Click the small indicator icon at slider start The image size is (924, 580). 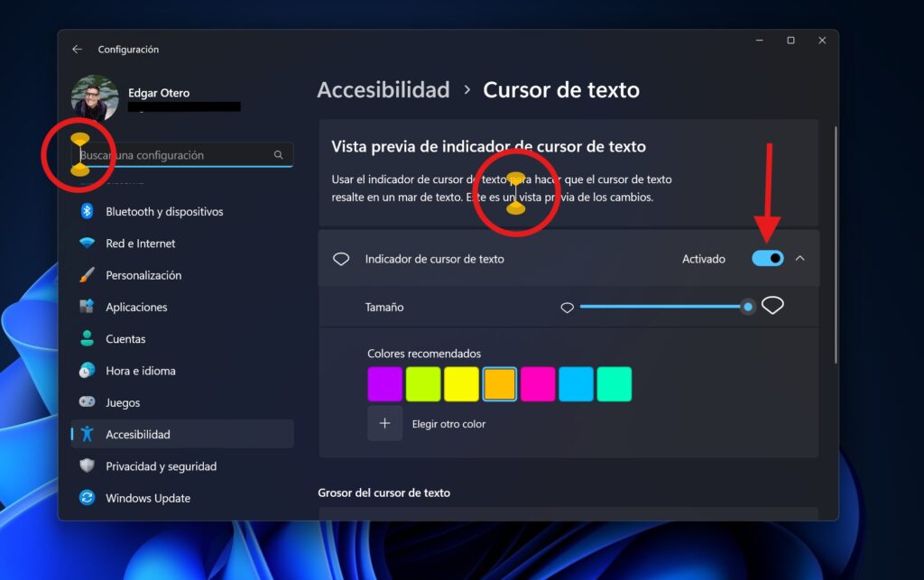[567, 308]
